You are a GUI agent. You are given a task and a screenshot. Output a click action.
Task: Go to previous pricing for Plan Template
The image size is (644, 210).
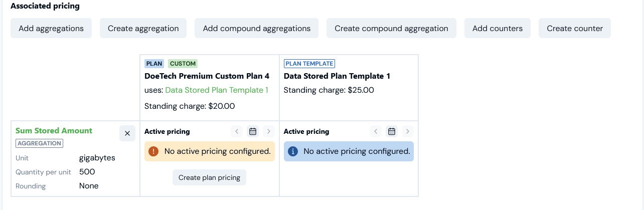click(376, 131)
